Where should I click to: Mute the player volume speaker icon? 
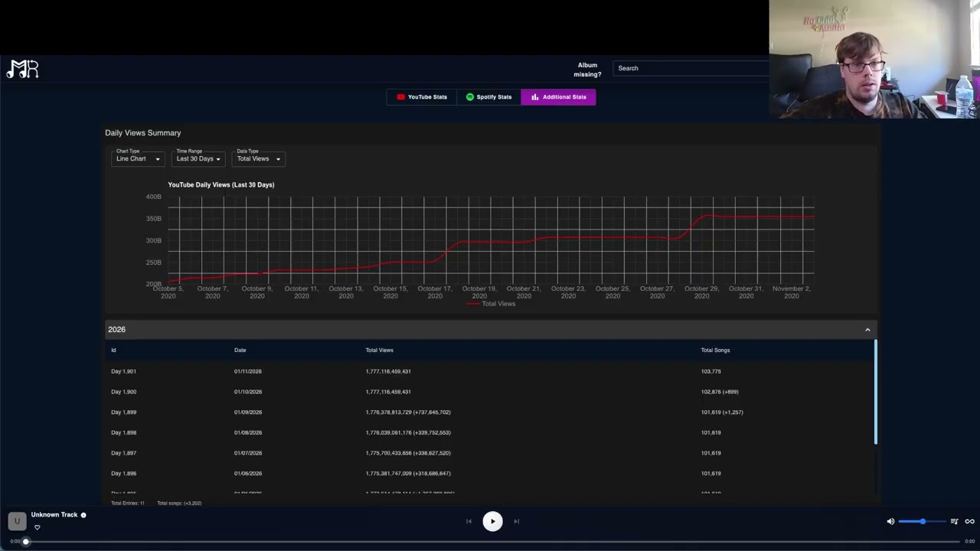(x=890, y=521)
